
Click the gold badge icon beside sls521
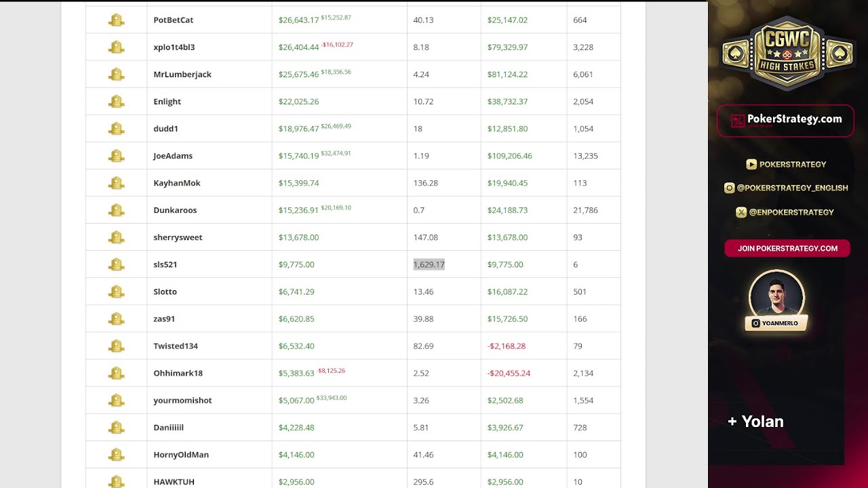[x=117, y=264]
